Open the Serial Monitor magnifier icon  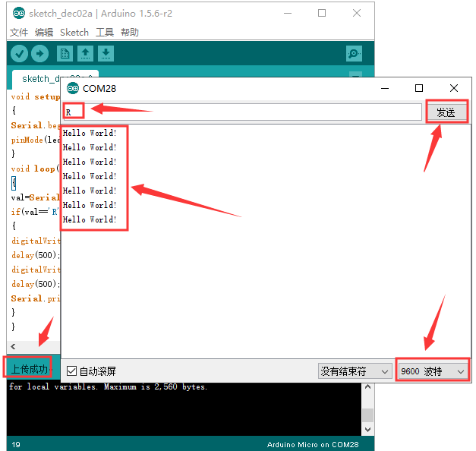point(354,54)
